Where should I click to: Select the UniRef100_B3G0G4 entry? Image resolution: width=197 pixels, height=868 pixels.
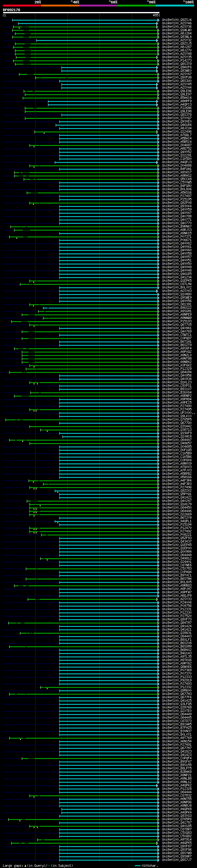point(177,393)
